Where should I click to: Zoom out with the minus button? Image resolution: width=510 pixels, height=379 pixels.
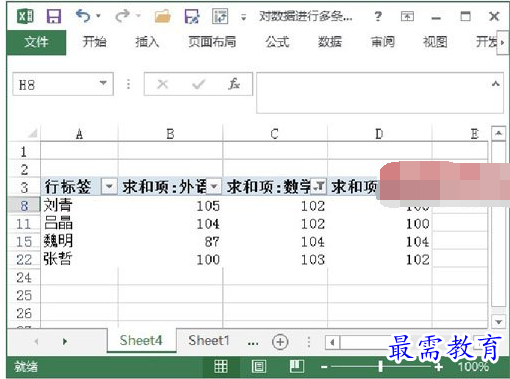(x=324, y=367)
